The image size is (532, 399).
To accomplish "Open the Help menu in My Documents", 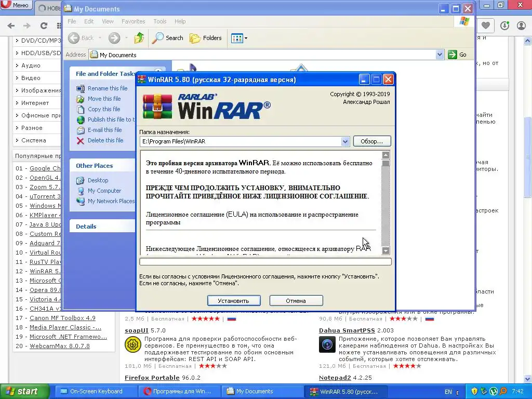I will [180, 21].
